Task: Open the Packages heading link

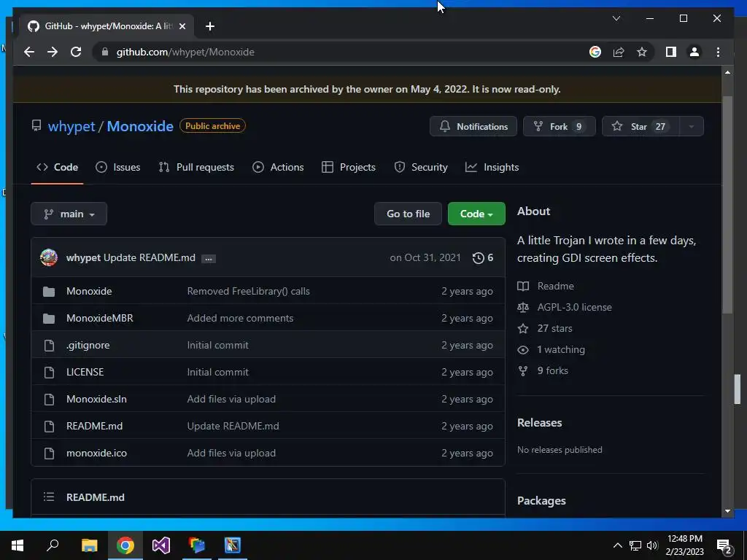Action: [541, 501]
